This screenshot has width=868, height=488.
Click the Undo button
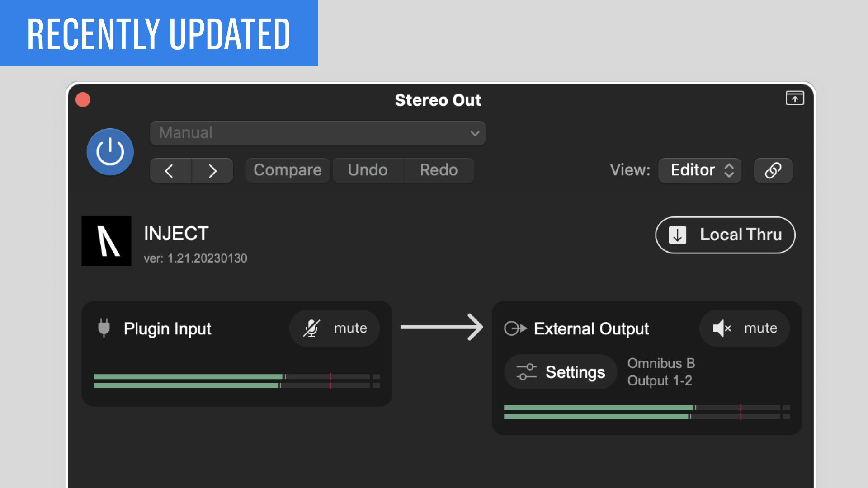point(368,170)
